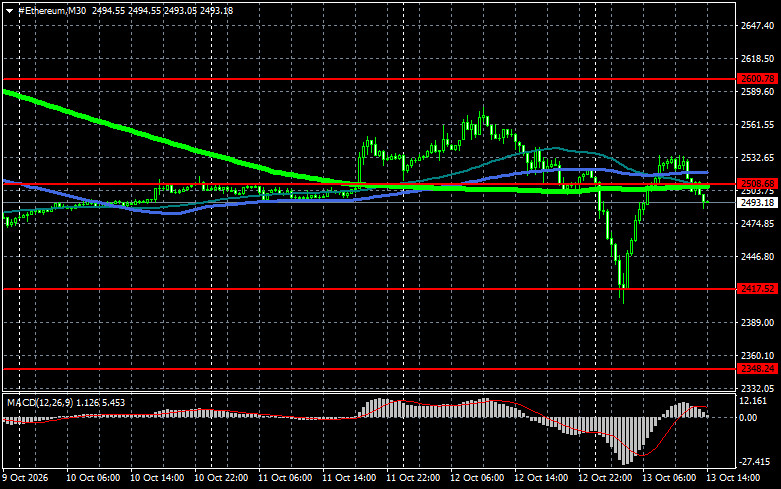Viewport: 781px width, 489px height.
Task: Click the 12 Oct 22:00 time label
Action: pos(605,478)
